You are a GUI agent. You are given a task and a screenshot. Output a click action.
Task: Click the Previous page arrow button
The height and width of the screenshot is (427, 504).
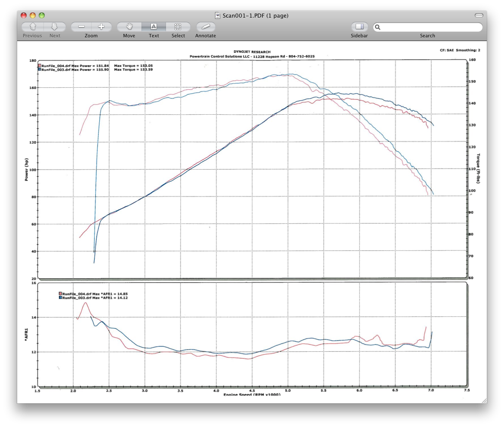click(x=32, y=27)
